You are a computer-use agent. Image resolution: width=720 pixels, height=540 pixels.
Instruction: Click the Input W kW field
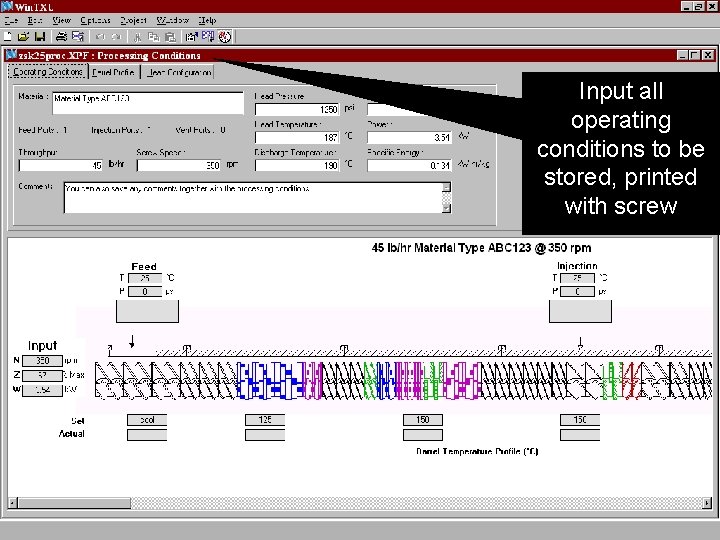42,390
